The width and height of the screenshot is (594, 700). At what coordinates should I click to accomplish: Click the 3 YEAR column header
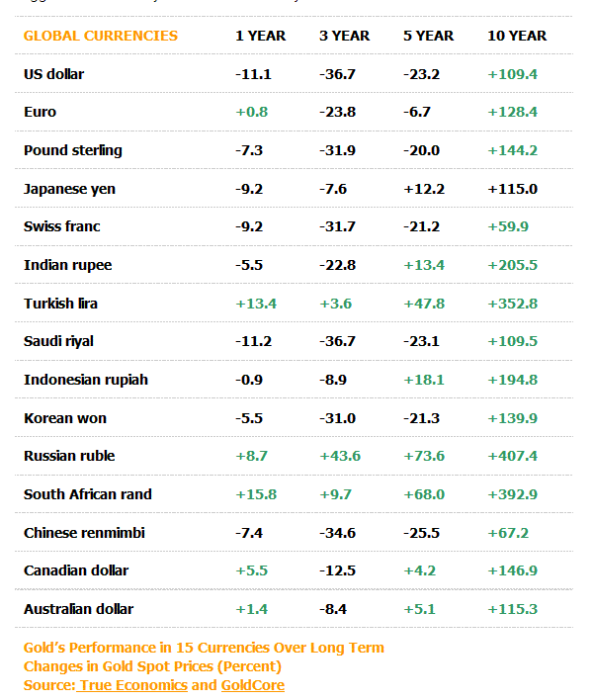344,36
